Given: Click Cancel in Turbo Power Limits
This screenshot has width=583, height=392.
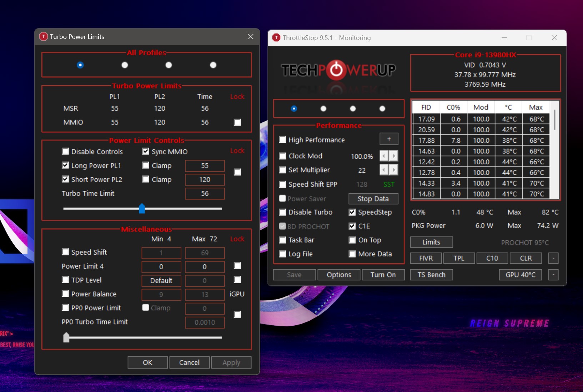Looking at the screenshot, I should [x=189, y=362].
